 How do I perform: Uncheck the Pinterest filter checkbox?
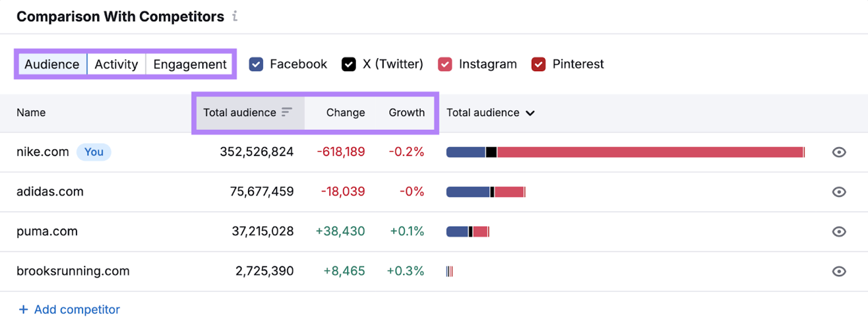tap(539, 64)
